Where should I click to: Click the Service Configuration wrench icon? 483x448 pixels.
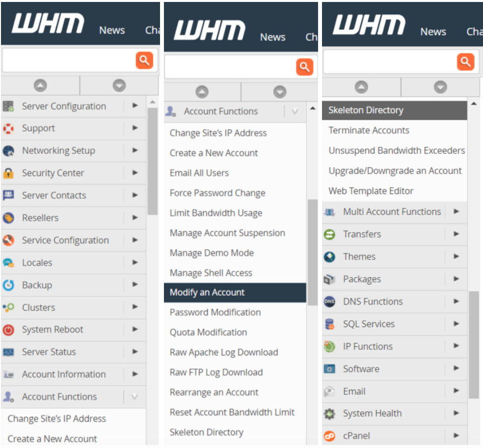[8, 240]
